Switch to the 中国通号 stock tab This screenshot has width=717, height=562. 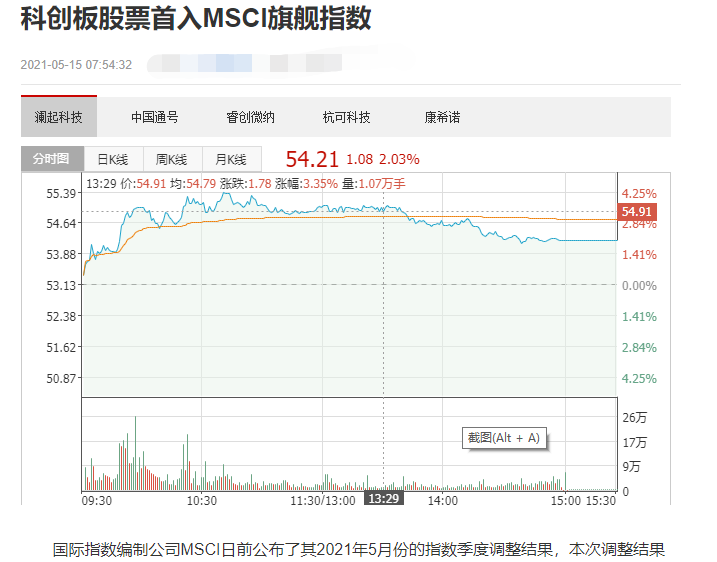pyautogui.click(x=155, y=118)
